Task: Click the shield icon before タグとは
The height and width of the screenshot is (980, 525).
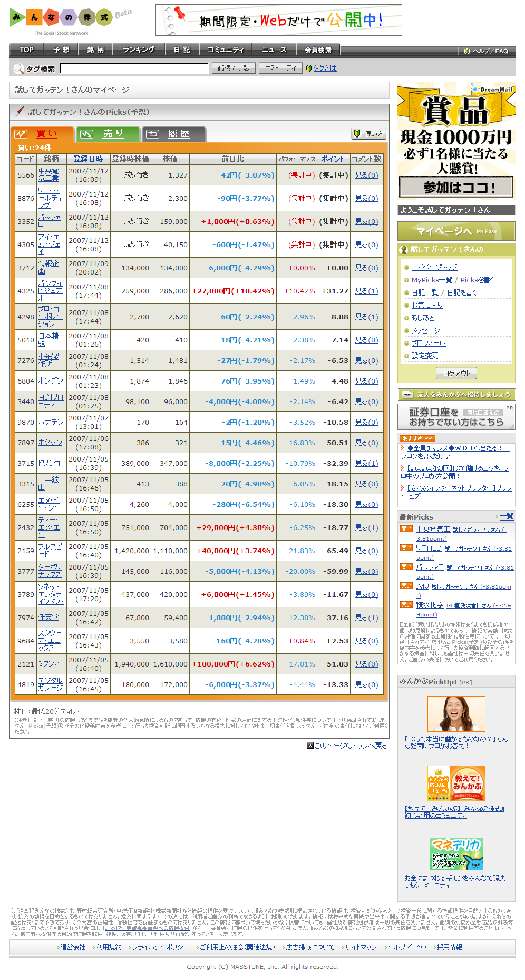Action: point(309,68)
